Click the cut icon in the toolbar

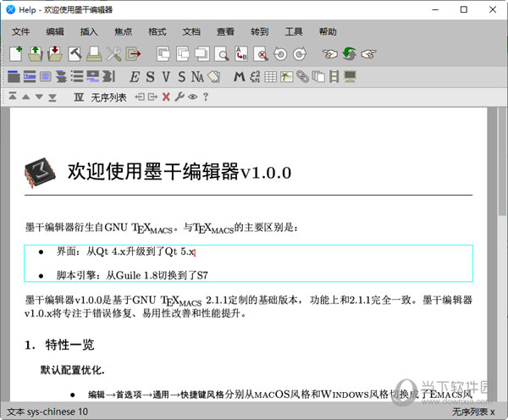click(163, 54)
